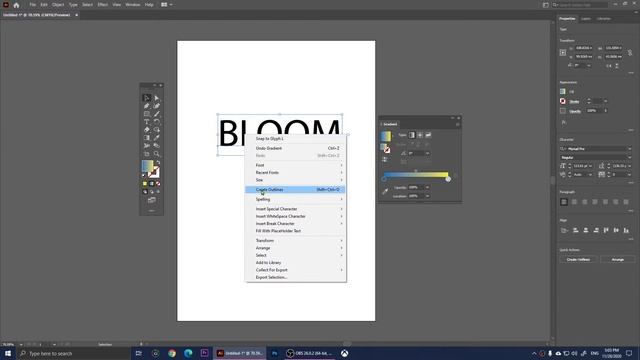640x360 pixels.
Task: Toggle align left paragraph button
Action: point(564,202)
